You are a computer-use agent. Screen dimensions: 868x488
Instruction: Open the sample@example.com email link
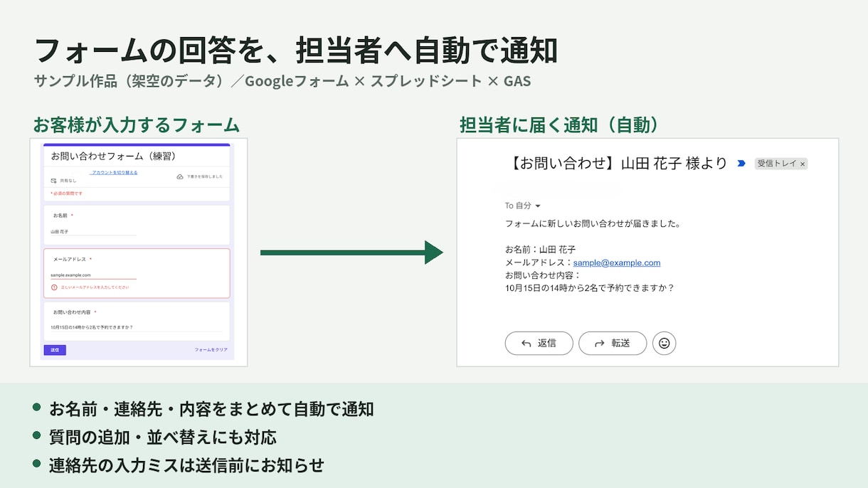pos(617,262)
